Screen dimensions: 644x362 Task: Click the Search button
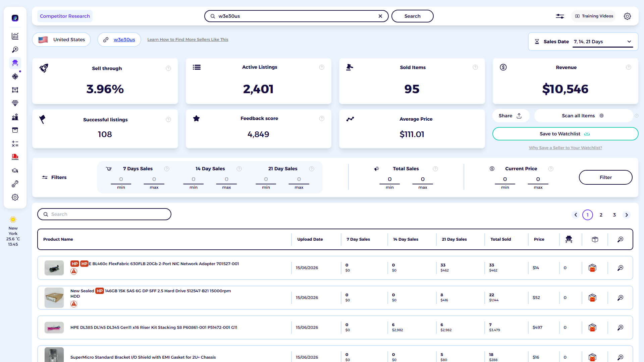[412, 16]
